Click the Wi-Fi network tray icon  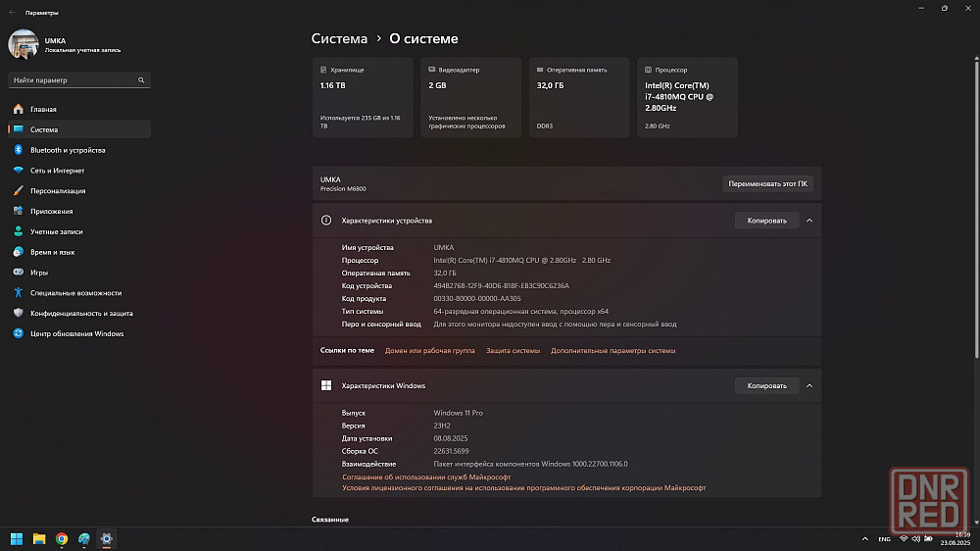point(904,538)
